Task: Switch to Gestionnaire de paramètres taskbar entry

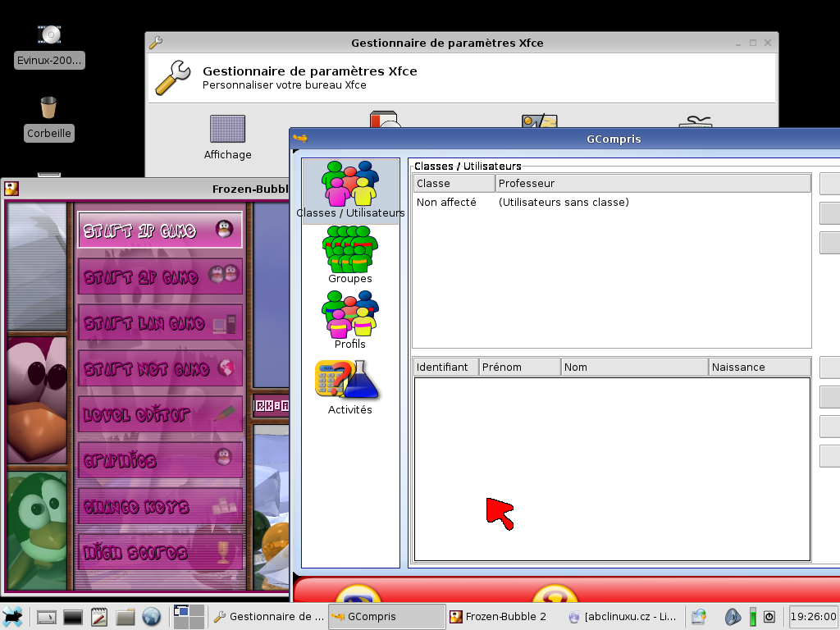Action: click(x=268, y=617)
